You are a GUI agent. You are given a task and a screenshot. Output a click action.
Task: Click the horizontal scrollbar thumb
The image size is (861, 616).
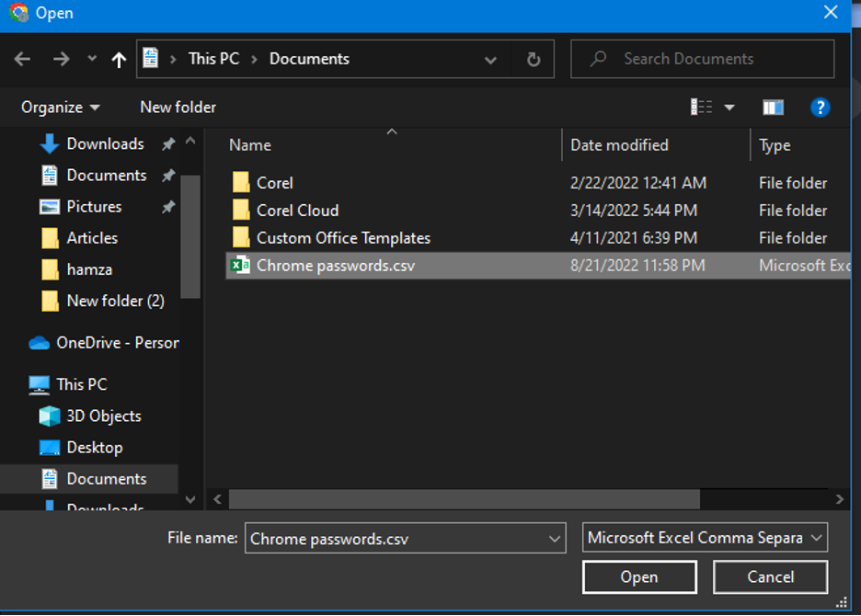click(465, 499)
